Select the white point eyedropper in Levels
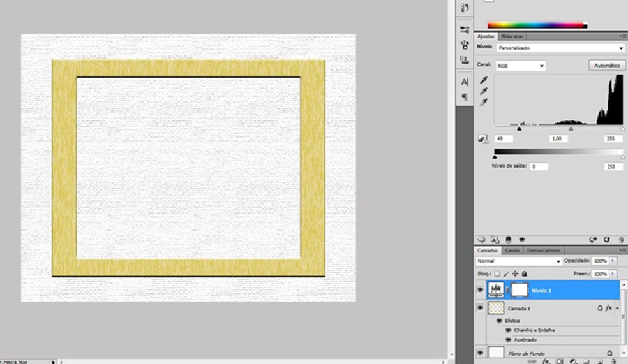 point(484,103)
